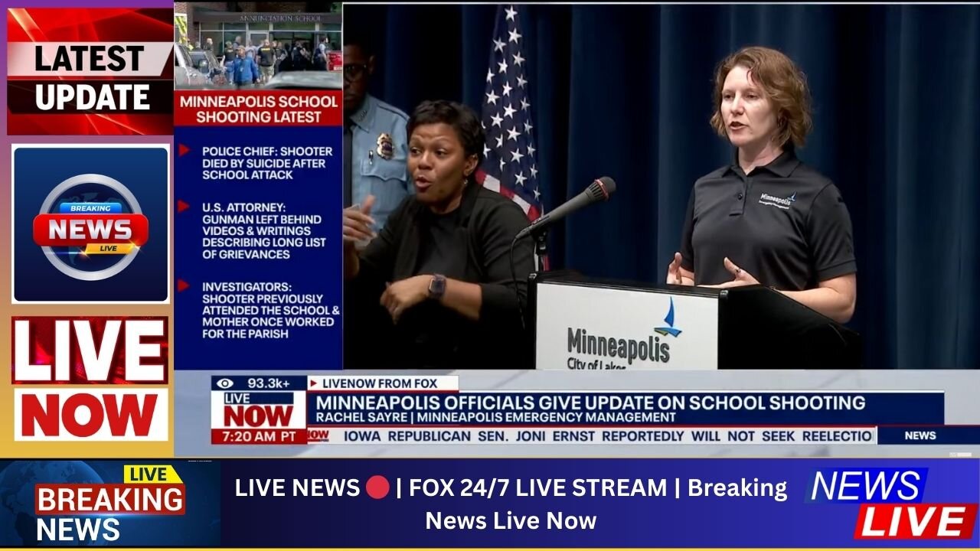
Task: Click the red arrow beside Police Chief bullet
Action: pyautogui.click(x=184, y=150)
